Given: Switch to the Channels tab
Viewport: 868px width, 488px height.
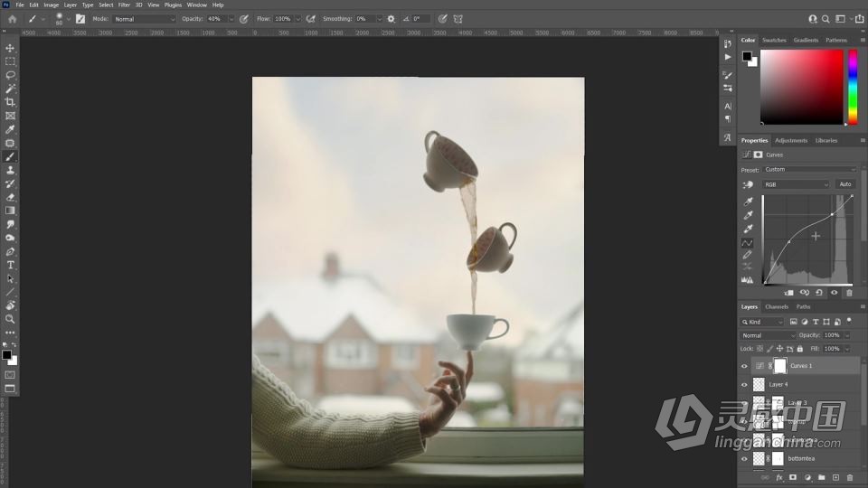Looking at the screenshot, I should coord(777,306).
